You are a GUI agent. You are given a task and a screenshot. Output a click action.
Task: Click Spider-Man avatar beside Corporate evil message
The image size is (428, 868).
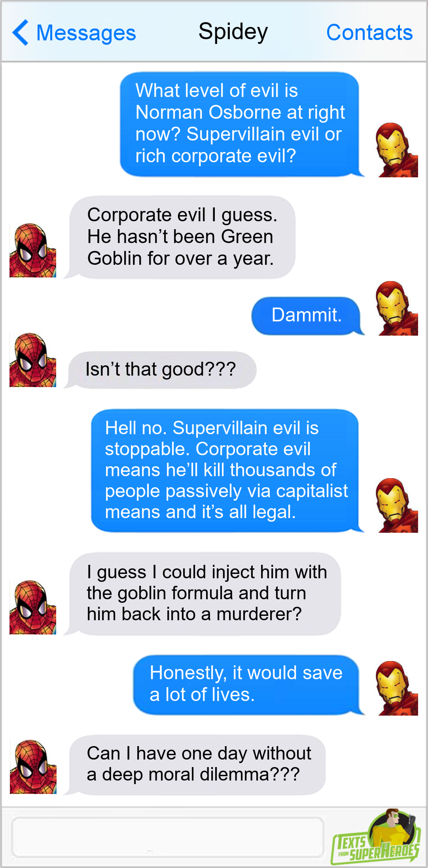33,250
